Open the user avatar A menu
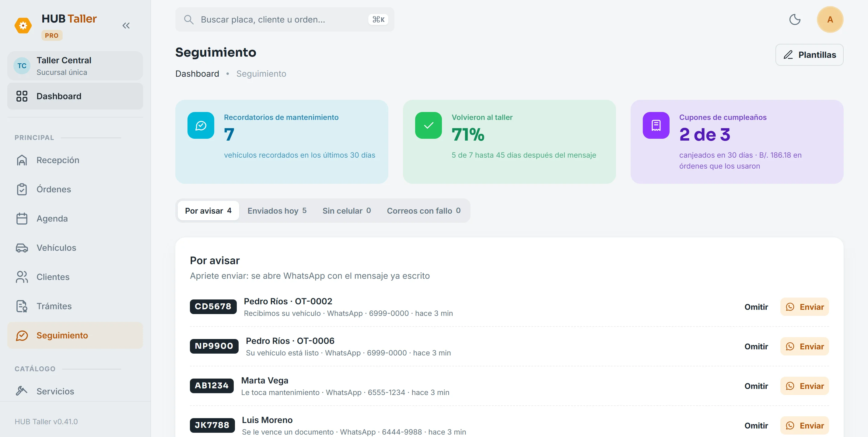The image size is (868, 437). 830,19
